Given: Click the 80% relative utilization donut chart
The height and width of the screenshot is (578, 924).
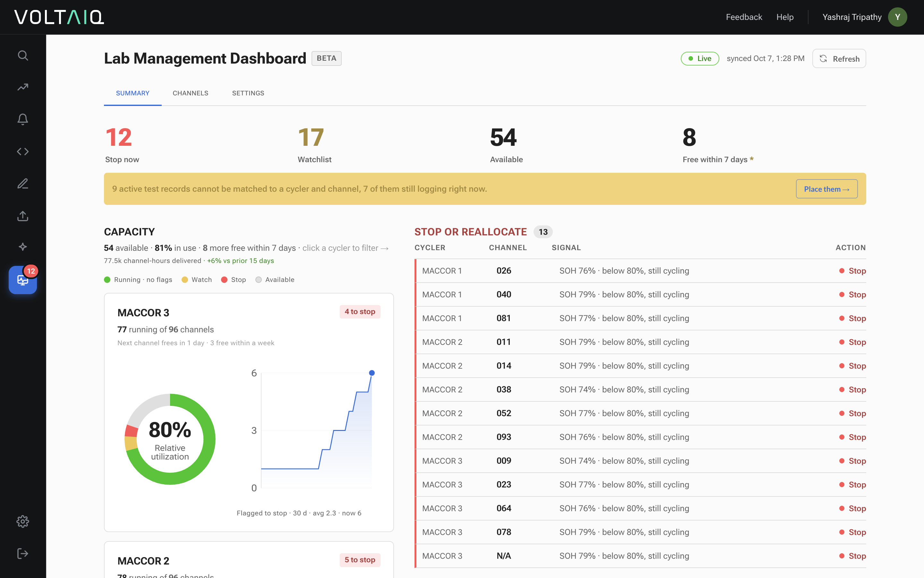Looking at the screenshot, I should (x=170, y=439).
